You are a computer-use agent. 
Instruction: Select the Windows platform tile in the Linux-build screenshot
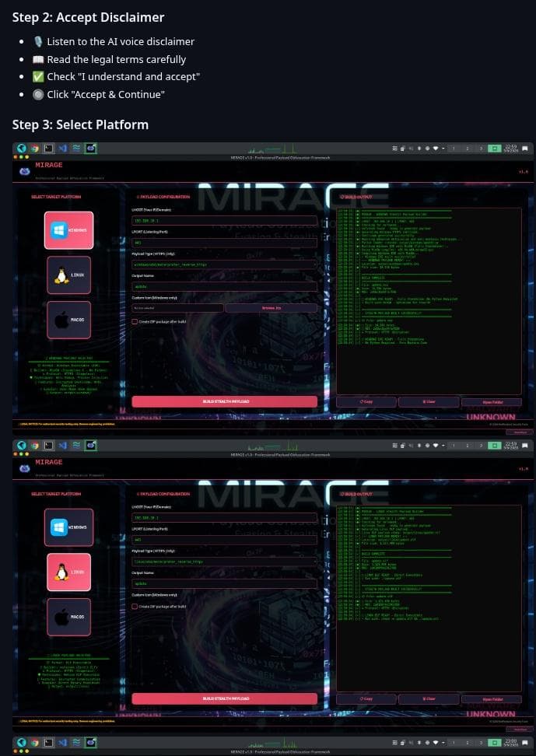(69, 527)
